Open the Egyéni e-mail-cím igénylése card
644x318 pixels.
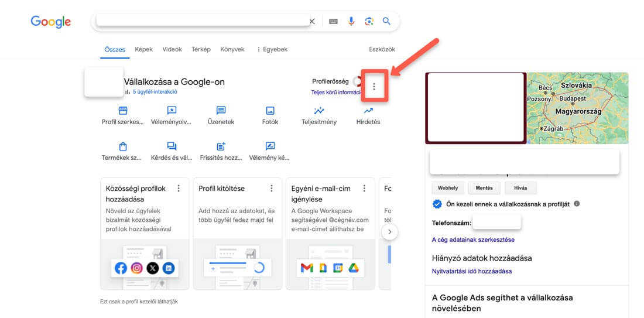(x=330, y=234)
